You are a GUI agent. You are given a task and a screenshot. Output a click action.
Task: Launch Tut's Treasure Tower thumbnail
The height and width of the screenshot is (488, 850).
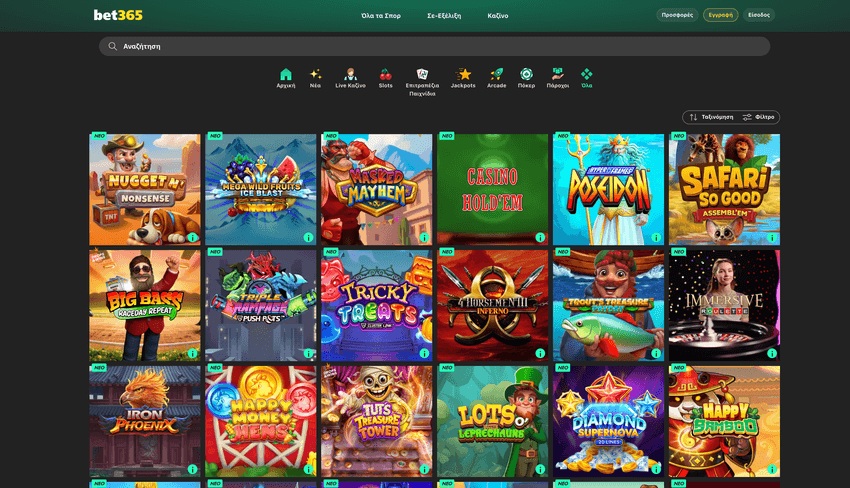pyautogui.click(x=377, y=422)
